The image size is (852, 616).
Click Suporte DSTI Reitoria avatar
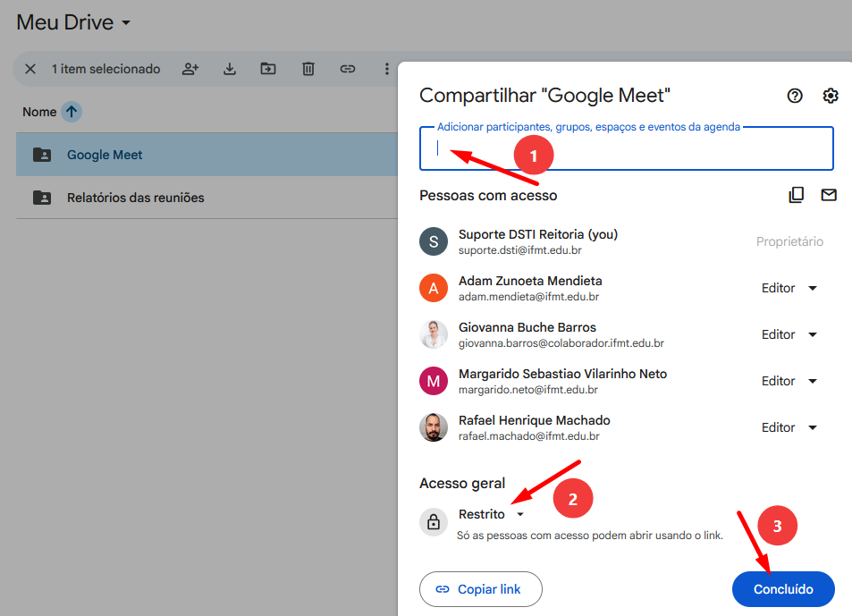click(433, 241)
